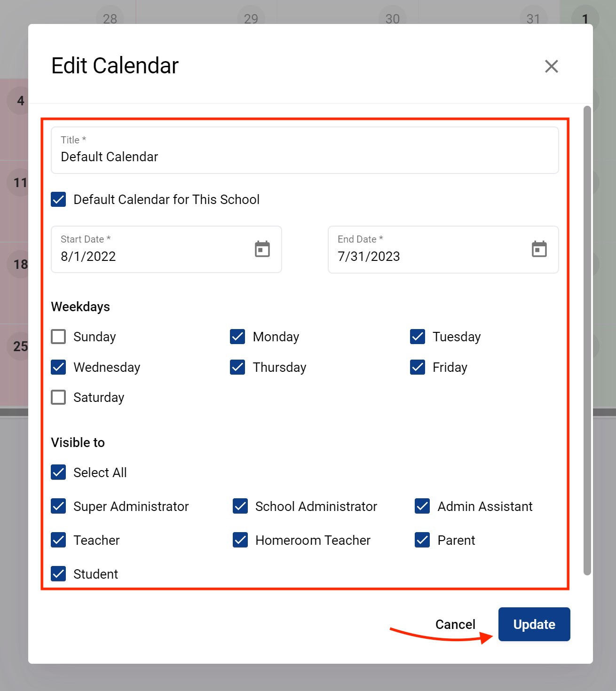This screenshot has height=691, width=616.
Task: Toggle the Parent visibility checkbox
Action: pos(422,540)
